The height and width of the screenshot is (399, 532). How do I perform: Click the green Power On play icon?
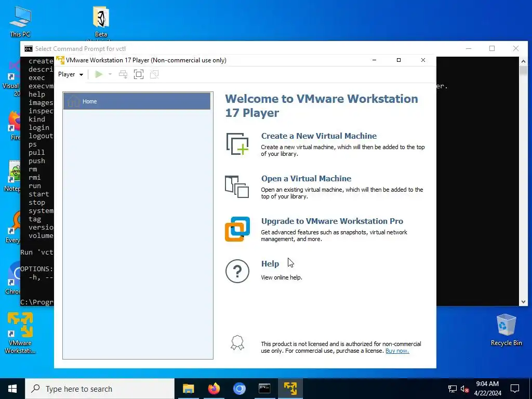coord(99,74)
